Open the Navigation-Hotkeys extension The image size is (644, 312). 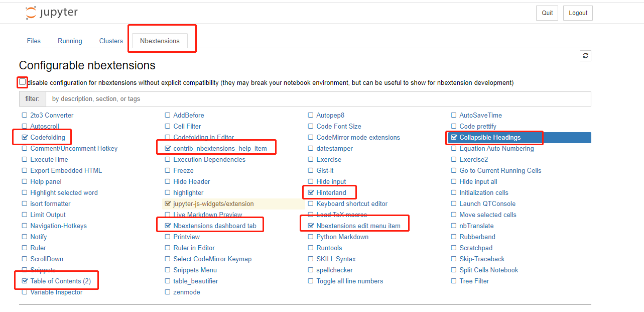[x=58, y=226]
